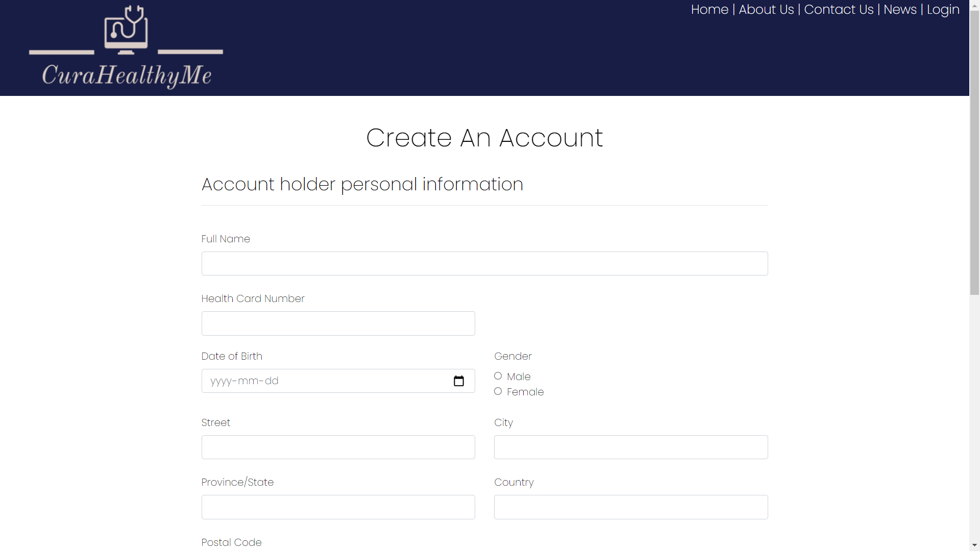Click the Home navigation link
This screenshot has height=551, width=980.
pos(709,9)
